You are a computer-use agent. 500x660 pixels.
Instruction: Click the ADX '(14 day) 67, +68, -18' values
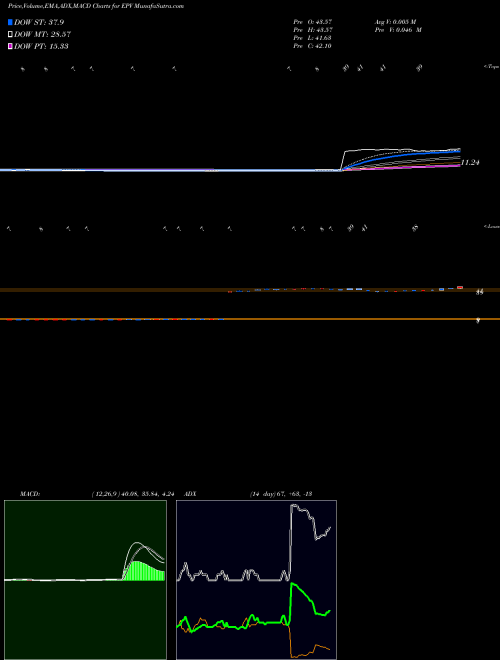pos(280,494)
